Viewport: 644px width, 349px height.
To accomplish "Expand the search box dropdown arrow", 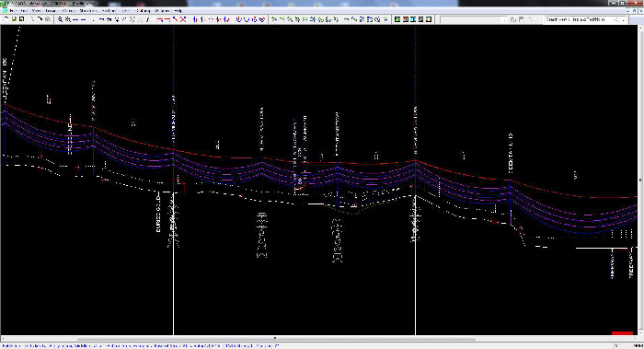I will pyautogui.click(x=623, y=19).
